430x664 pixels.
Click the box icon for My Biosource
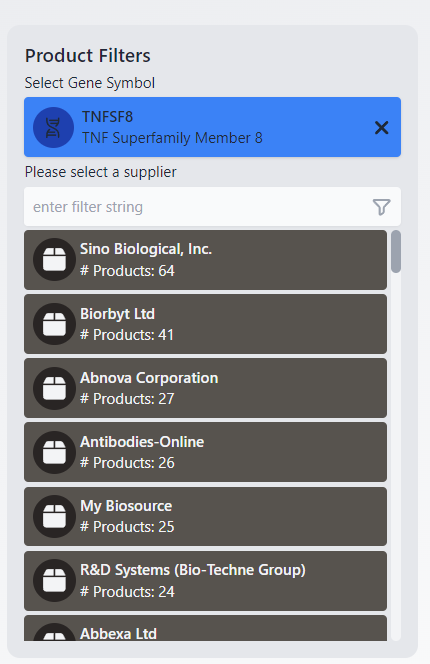click(x=54, y=516)
